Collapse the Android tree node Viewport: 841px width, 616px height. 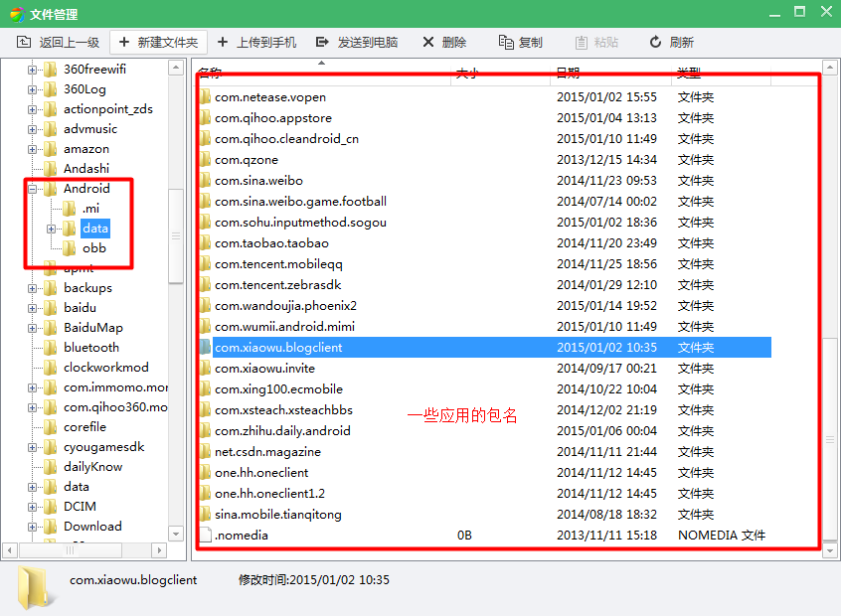click(x=32, y=189)
